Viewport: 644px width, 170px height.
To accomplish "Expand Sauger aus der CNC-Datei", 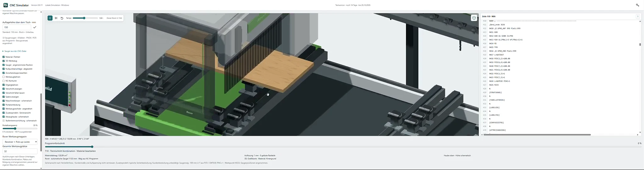I will 14,51.
